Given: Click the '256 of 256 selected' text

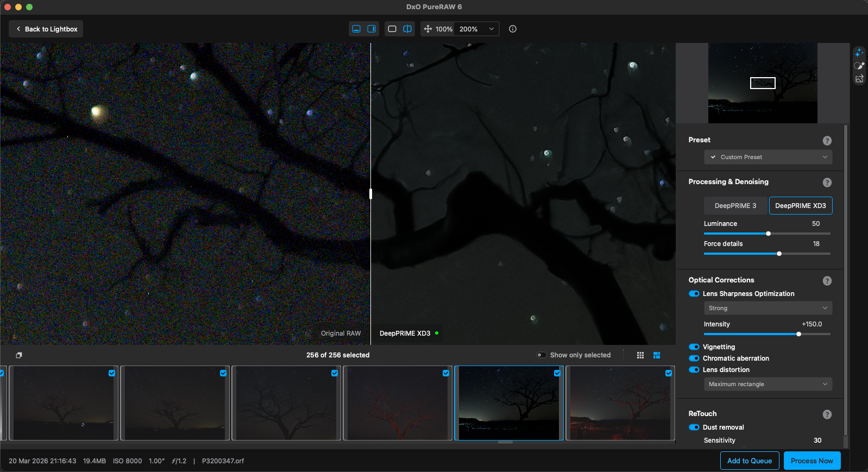Looking at the screenshot, I should coord(338,355).
